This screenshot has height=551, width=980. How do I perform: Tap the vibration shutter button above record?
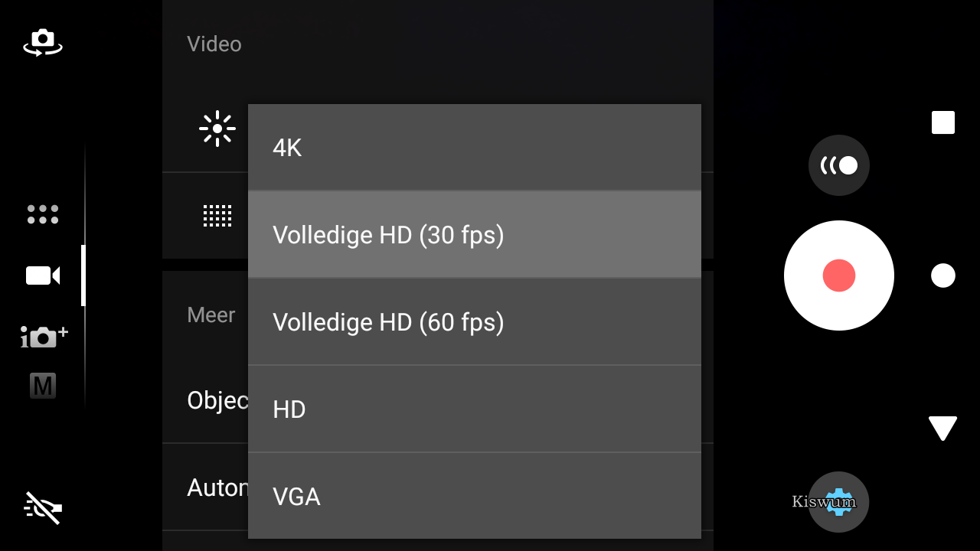point(839,165)
